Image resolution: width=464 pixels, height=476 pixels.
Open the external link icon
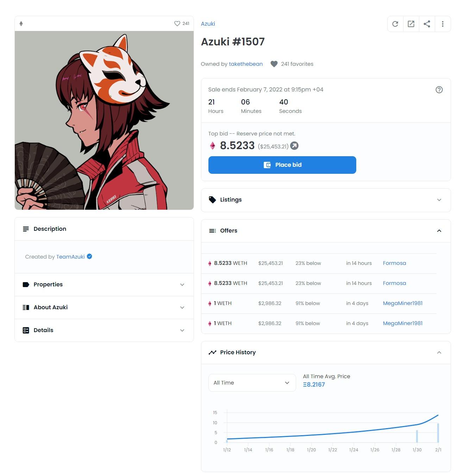pos(411,24)
